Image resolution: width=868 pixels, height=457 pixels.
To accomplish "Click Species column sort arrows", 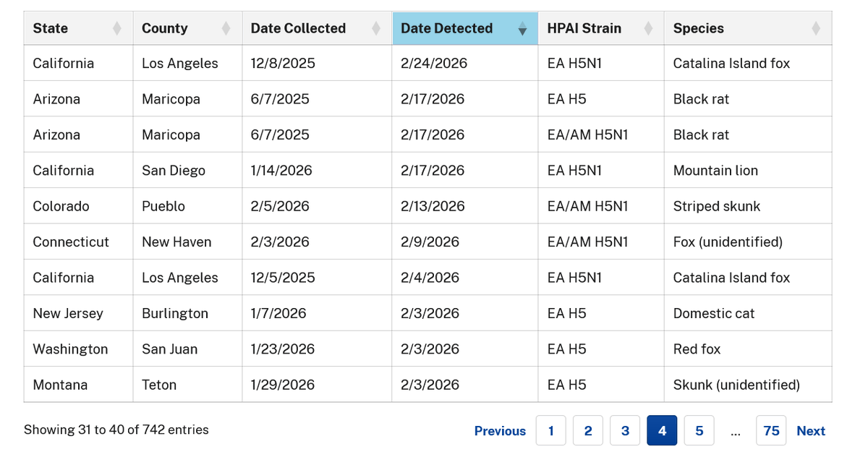I will [816, 29].
